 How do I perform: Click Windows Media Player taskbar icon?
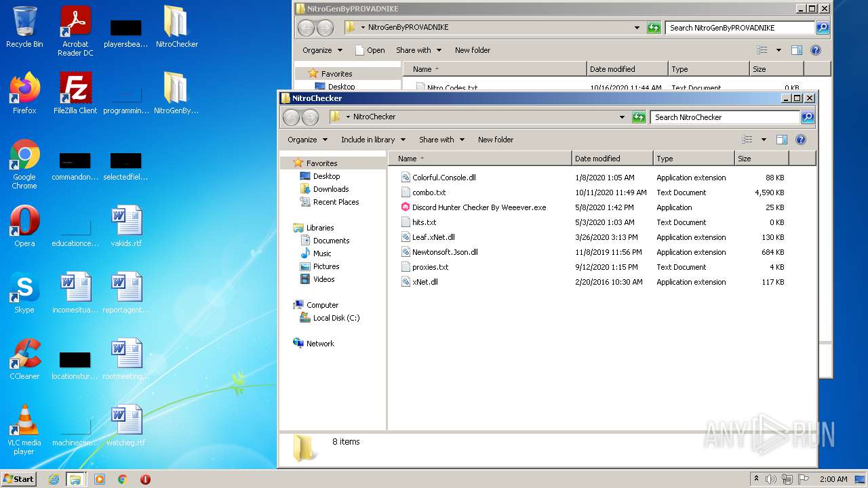click(x=100, y=479)
